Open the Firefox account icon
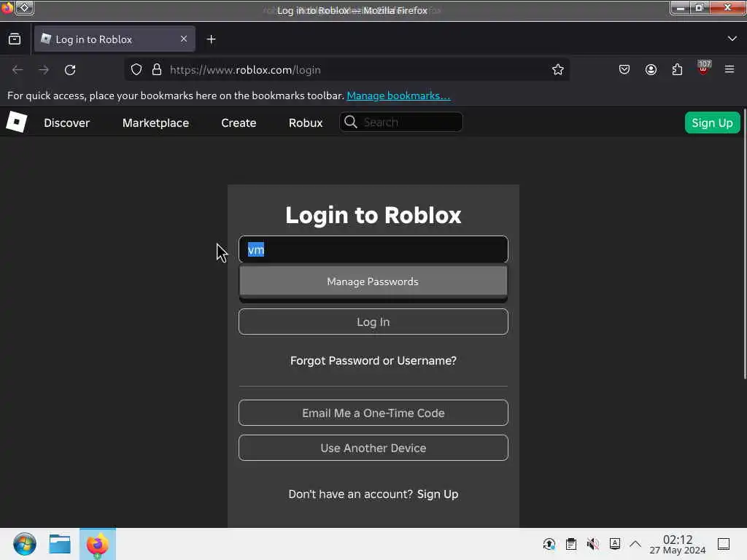The height and width of the screenshot is (560, 747). click(x=651, y=69)
